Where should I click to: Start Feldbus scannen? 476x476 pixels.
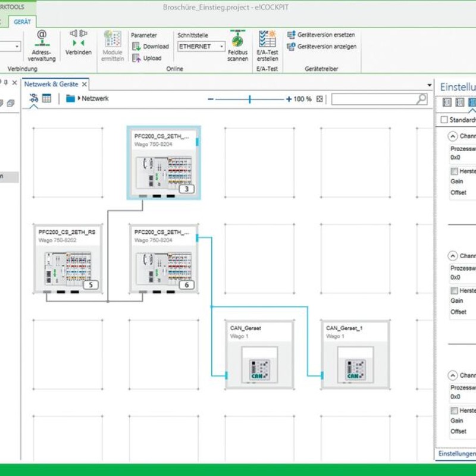pyautogui.click(x=237, y=46)
